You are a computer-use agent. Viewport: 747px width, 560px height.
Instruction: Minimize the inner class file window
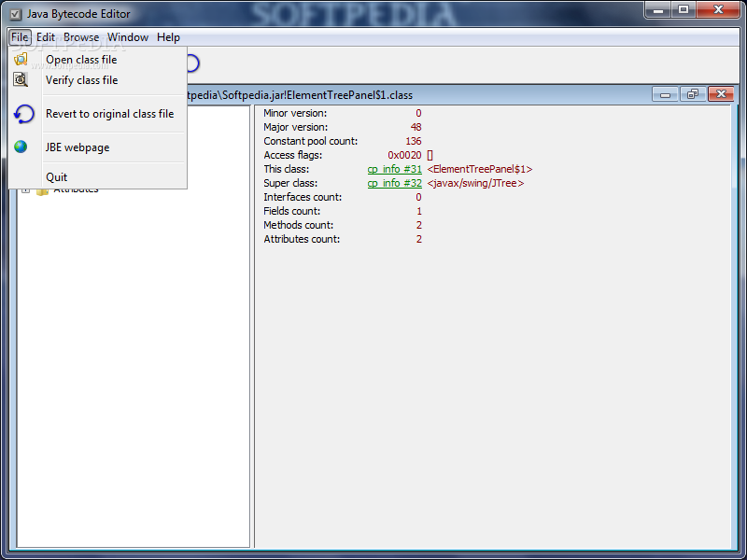[665, 95]
